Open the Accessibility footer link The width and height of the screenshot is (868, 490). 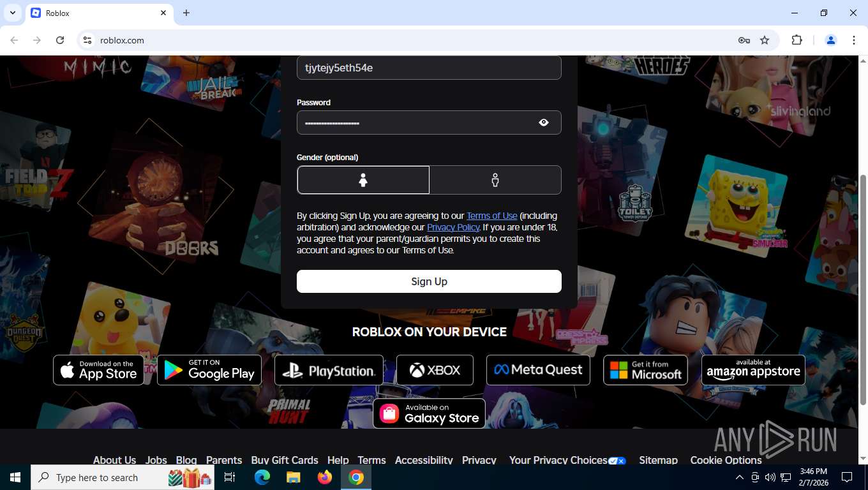[424, 459]
